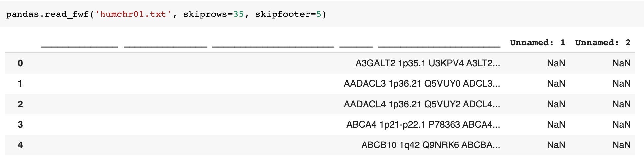Image resolution: width=644 pixels, height=159 pixels.
Task: Click the 'humchr01.txt' filename string
Action: [133, 15]
